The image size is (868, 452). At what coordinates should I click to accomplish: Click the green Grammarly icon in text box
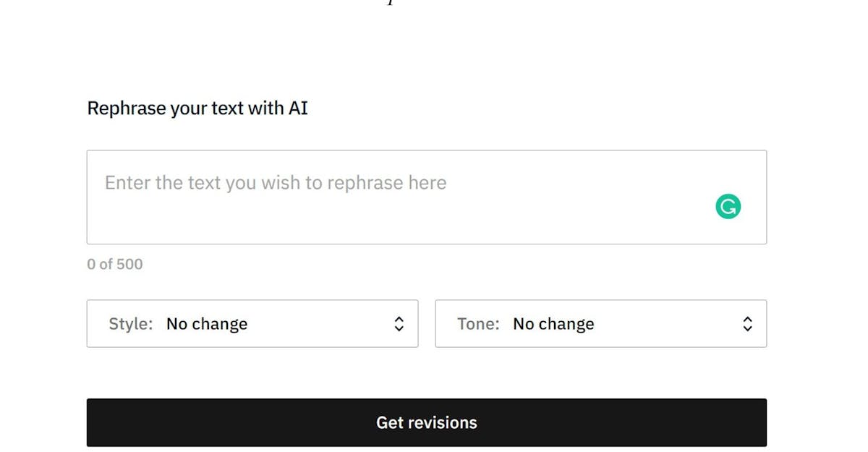click(728, 207)
